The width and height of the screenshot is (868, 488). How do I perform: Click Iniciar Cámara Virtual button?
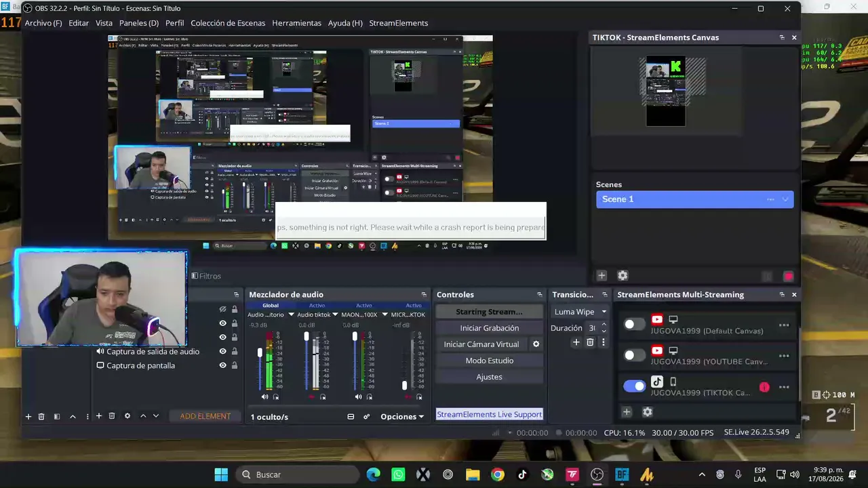pyautogui.click(x=481, y=344)
